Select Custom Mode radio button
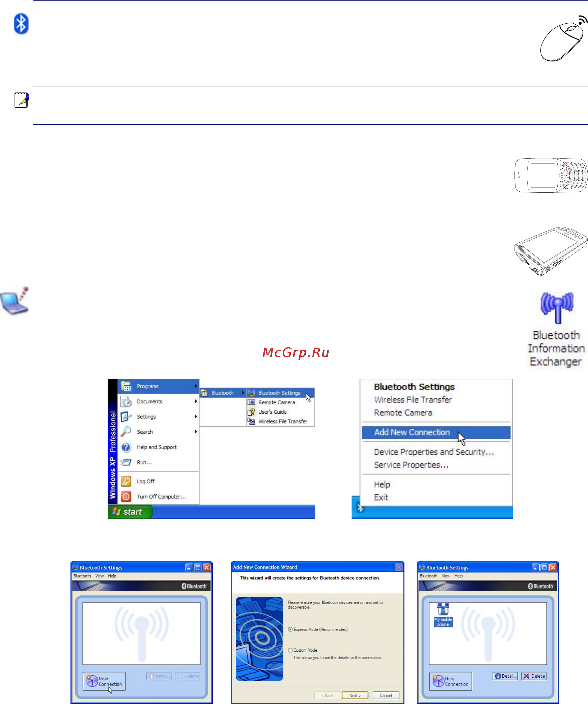This screenshot has width=588, height=704. tap(290, 650)
